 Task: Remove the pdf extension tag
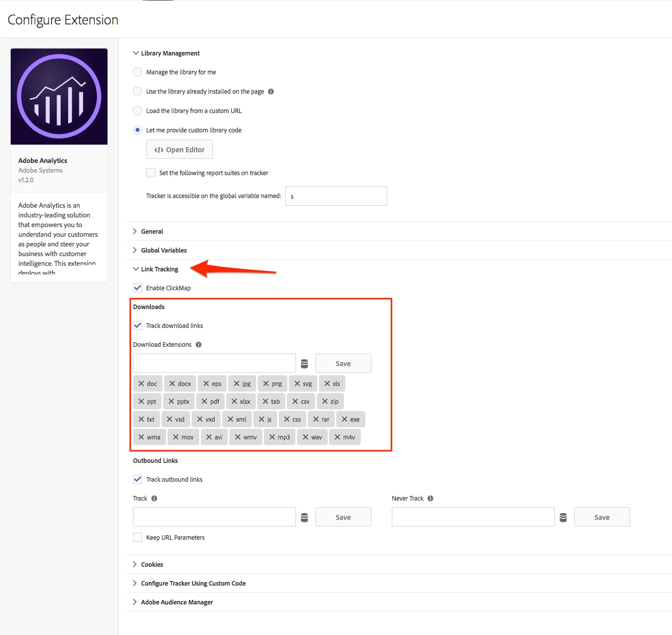click(x=204, y=401)
